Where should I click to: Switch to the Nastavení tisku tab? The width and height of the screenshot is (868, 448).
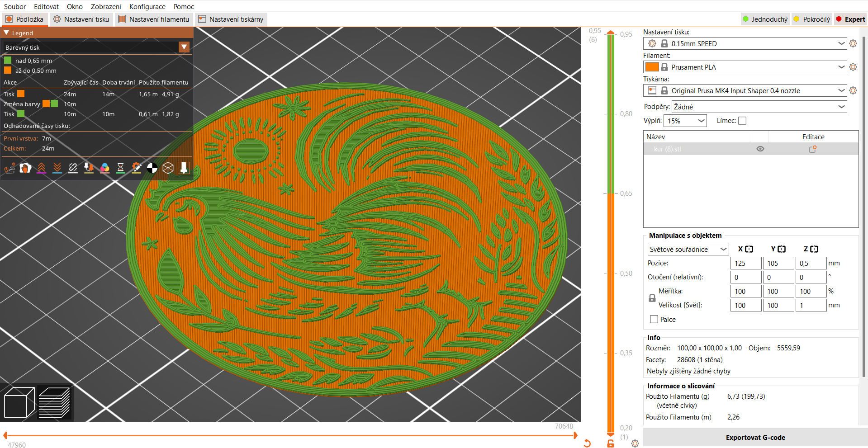[81, 19]
